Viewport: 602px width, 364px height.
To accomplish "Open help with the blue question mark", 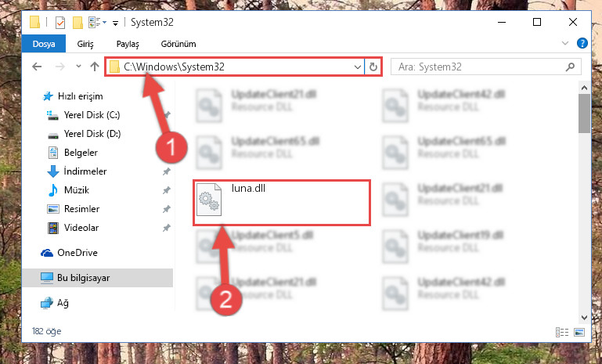I will [x=582, y=43].
